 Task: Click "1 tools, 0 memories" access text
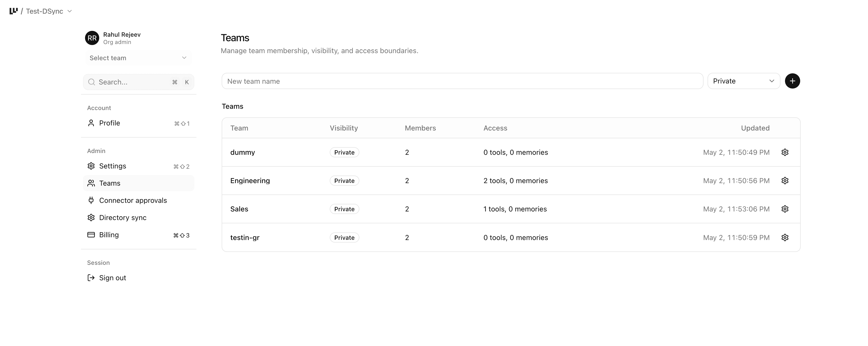515,209
